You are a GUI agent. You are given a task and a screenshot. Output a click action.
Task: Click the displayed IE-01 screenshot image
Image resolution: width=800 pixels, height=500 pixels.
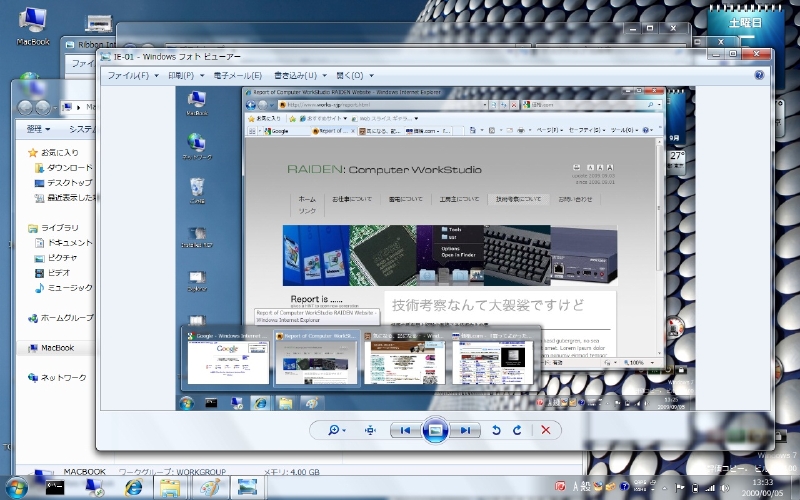click(x=435, y=248)
